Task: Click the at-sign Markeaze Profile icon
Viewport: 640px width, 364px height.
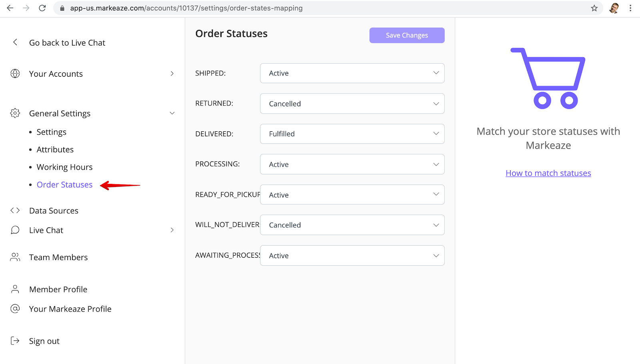Action: click(15, 309)
